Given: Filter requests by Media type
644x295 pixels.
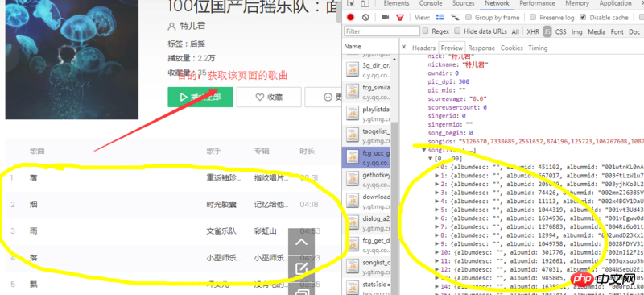Looking at the screenshot, I should point(597,31).
